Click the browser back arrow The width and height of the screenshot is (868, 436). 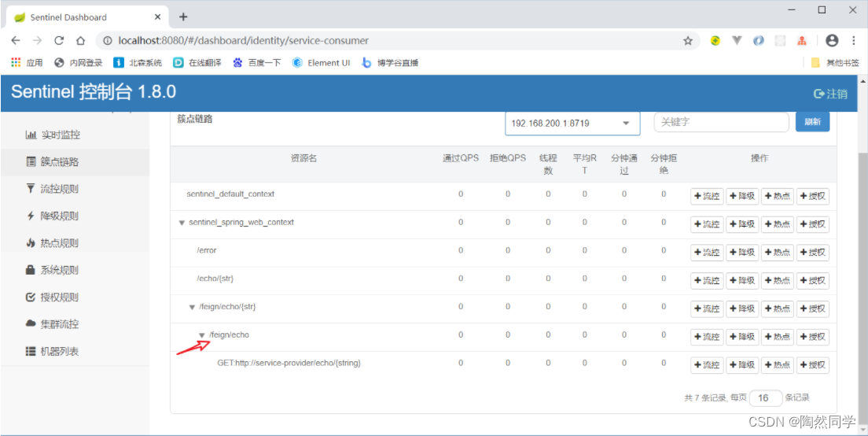(x=16, y=40)
